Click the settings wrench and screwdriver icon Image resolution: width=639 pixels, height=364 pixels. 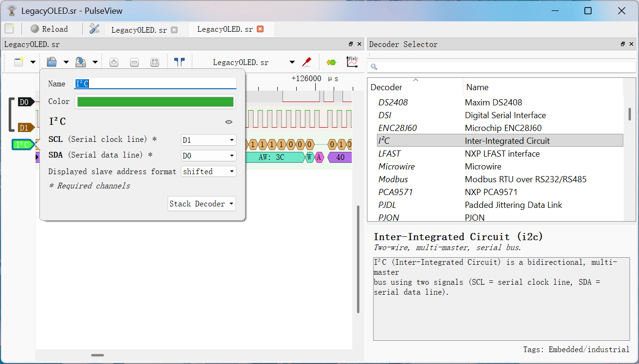coord(94,28)
